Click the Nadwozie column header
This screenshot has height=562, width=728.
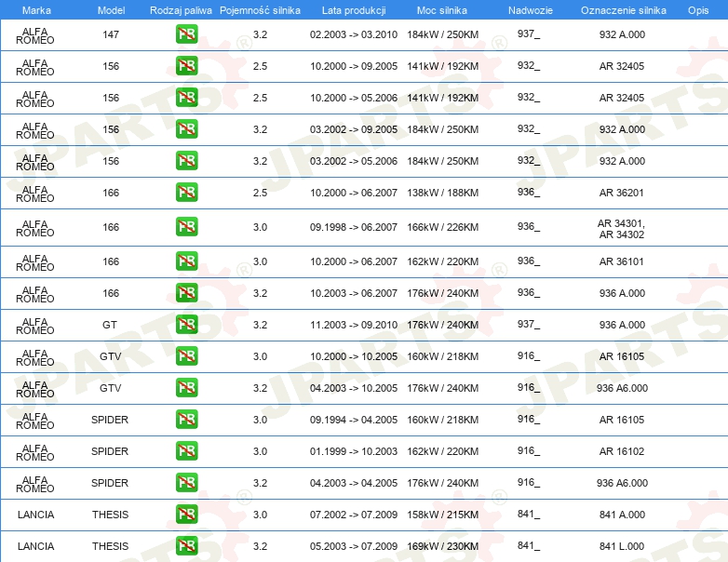[531, 10]
